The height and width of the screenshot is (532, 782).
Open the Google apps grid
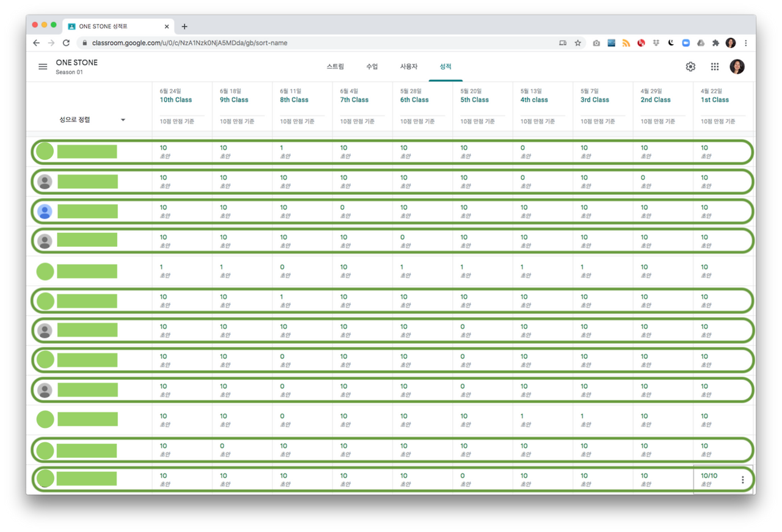[715, 67]
